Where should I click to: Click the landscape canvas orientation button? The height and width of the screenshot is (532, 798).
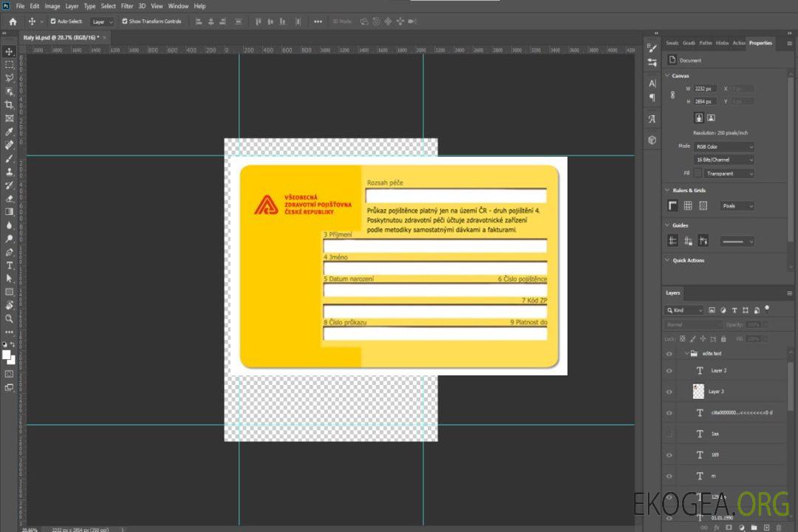click(711, 117)
